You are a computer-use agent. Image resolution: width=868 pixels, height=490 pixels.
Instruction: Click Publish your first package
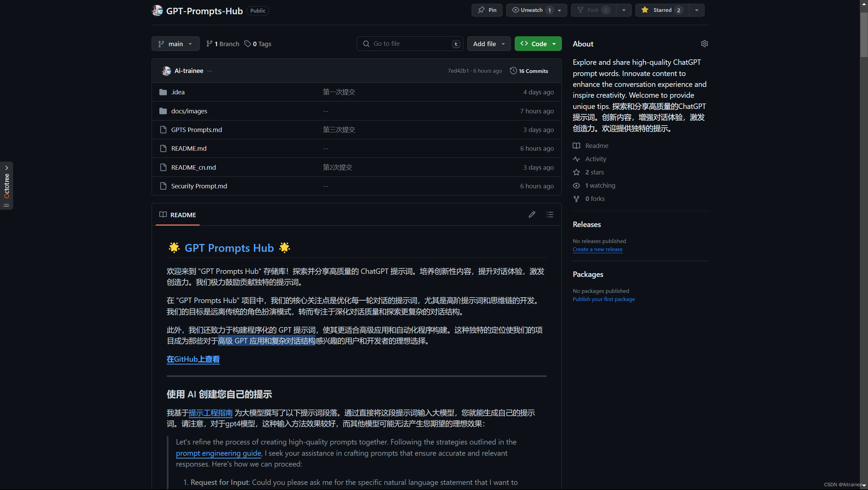604,299
